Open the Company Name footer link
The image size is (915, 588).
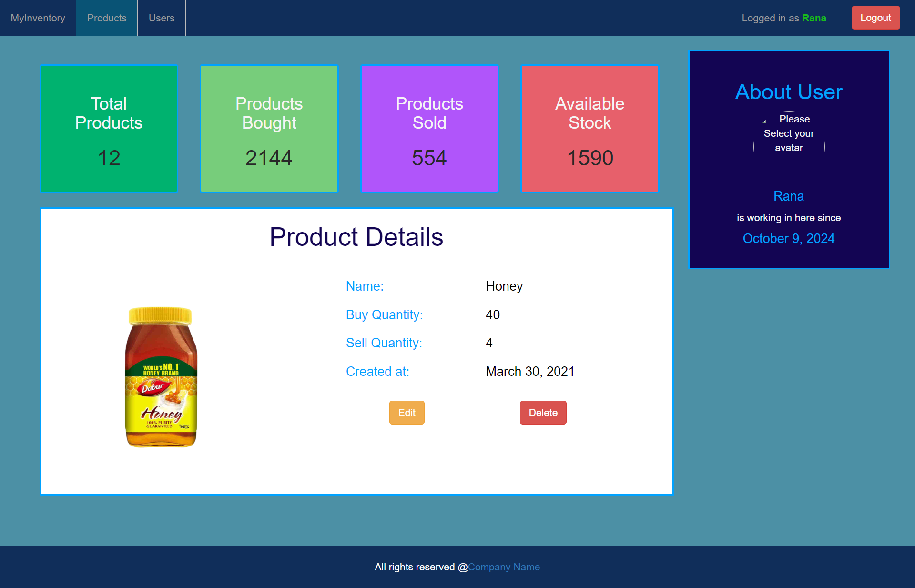[x=504, y=567]
